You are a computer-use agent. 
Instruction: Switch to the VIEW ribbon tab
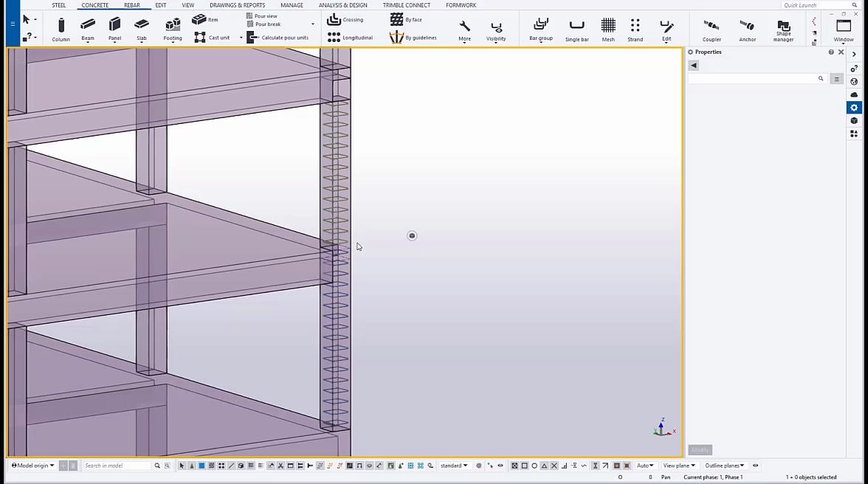(x=188, y=5)
